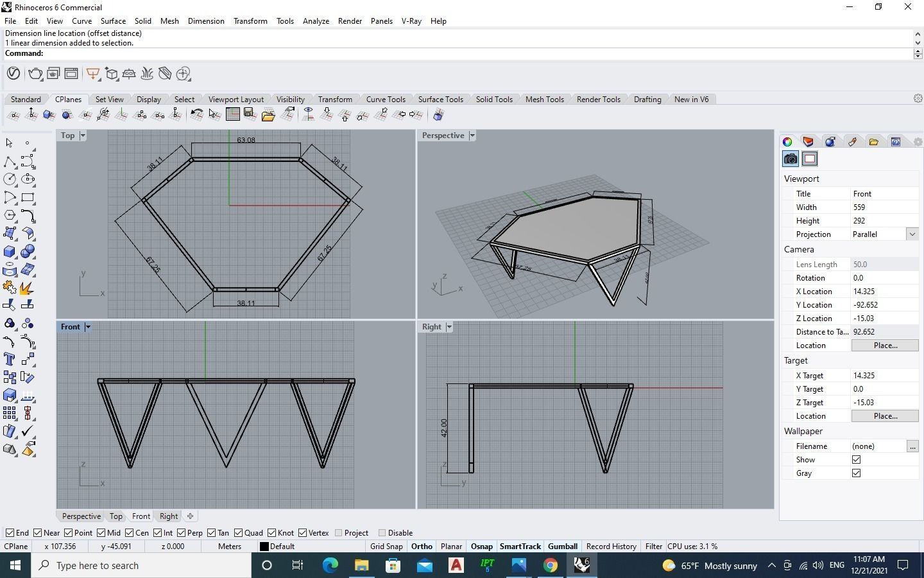Click the Save CPlane icon

(250, 115)
